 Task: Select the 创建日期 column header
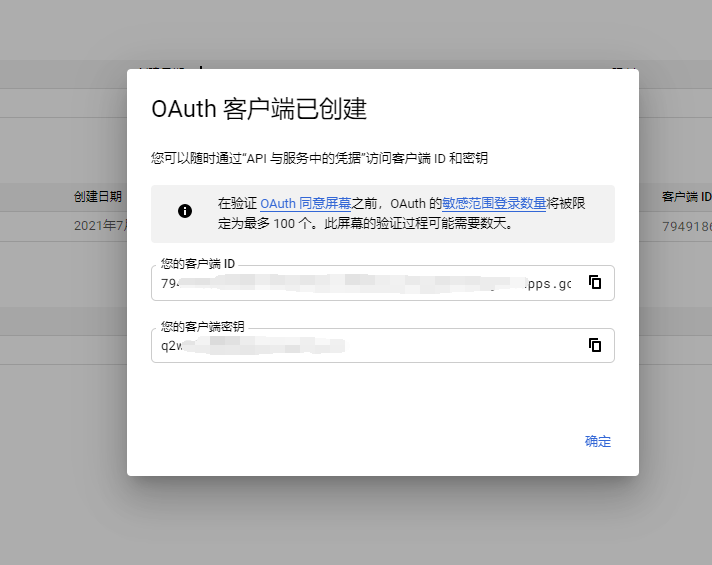[x=97, y=197]
